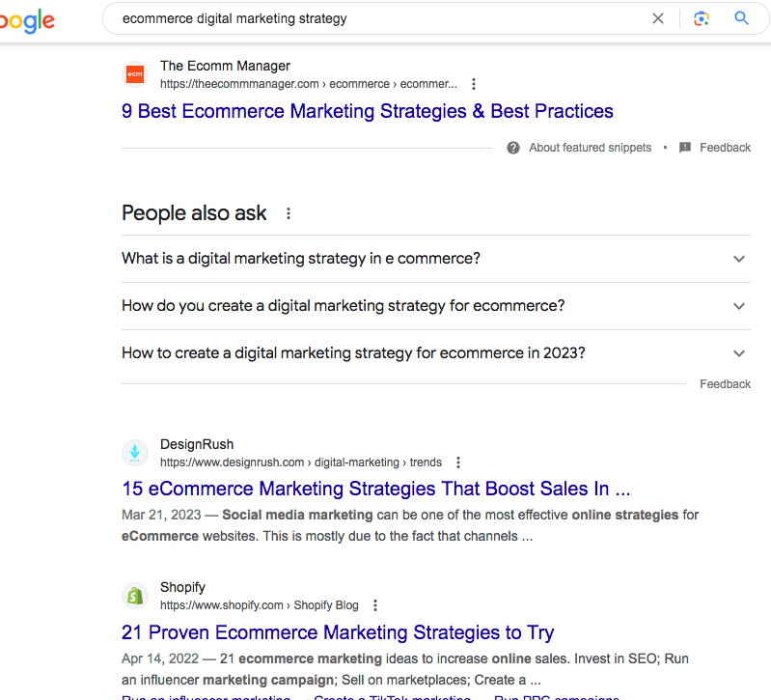Click the Shopify bag favicon

[135, 596]
